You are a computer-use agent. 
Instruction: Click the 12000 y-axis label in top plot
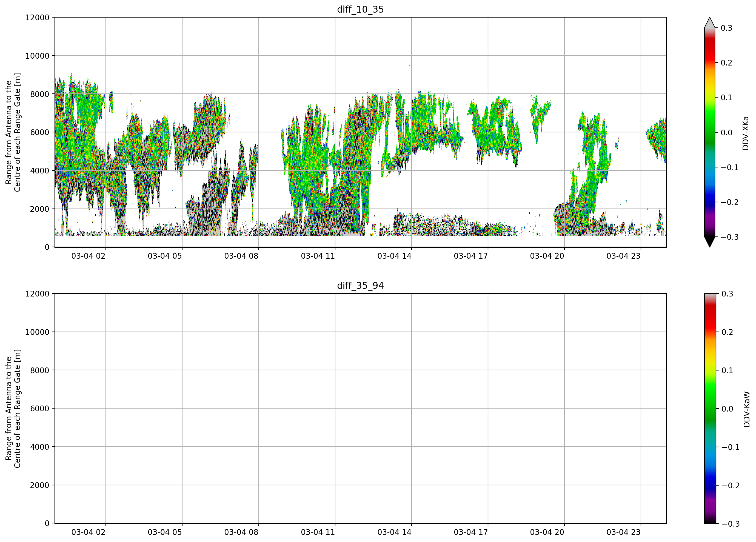point(37,17)
